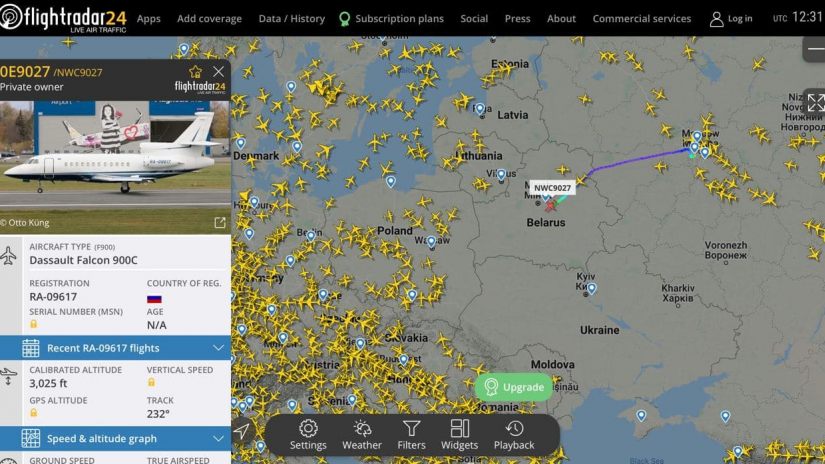Toggle the locked Vertical Speed padlock
Screen dimensions: 825x464
[151, 382]
